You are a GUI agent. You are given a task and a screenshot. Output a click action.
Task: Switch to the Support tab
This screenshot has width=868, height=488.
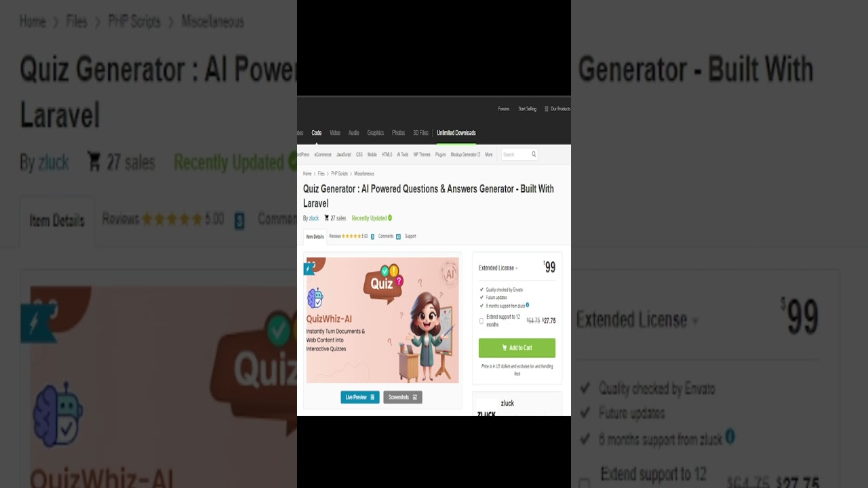[x=410, y=237]
